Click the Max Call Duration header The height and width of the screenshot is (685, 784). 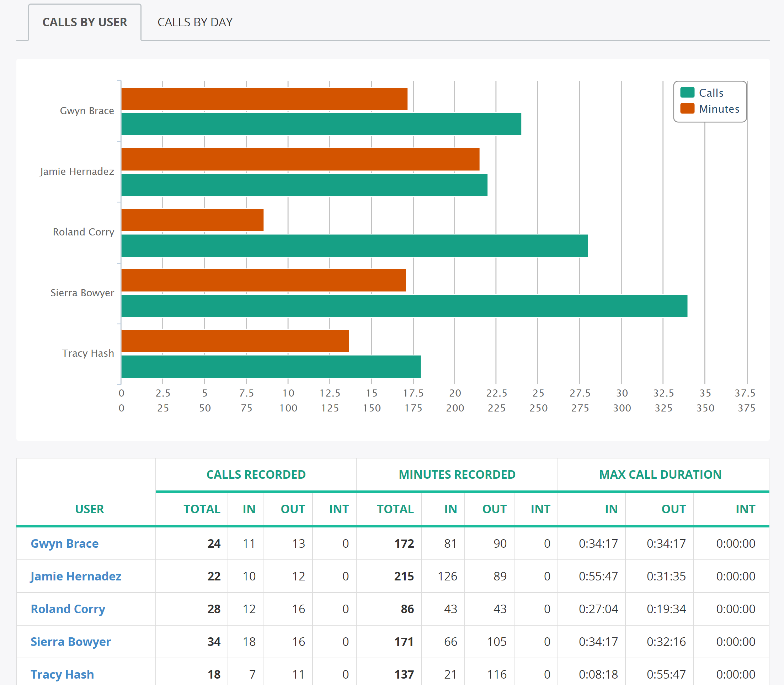[660, 474]
